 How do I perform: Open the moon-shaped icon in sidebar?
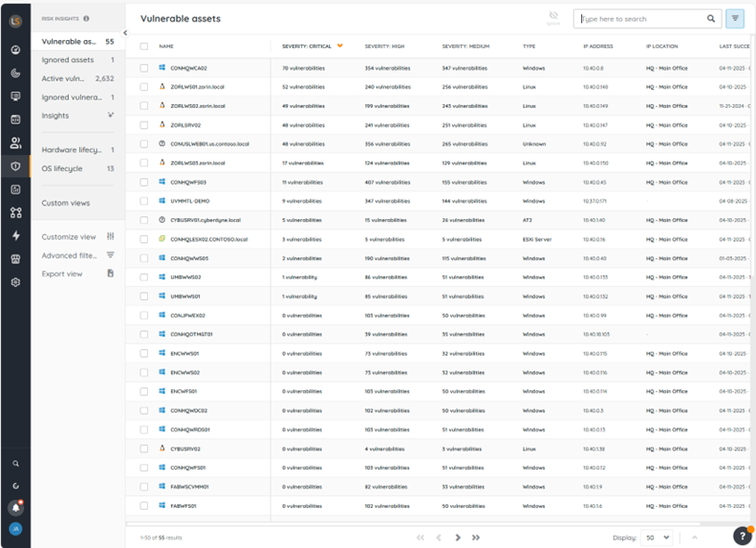15,73
